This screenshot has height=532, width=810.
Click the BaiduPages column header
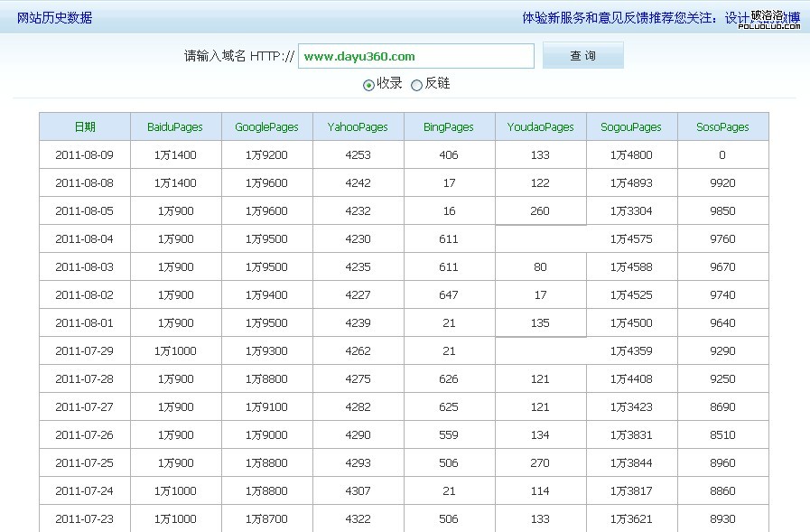click(175, 126)
